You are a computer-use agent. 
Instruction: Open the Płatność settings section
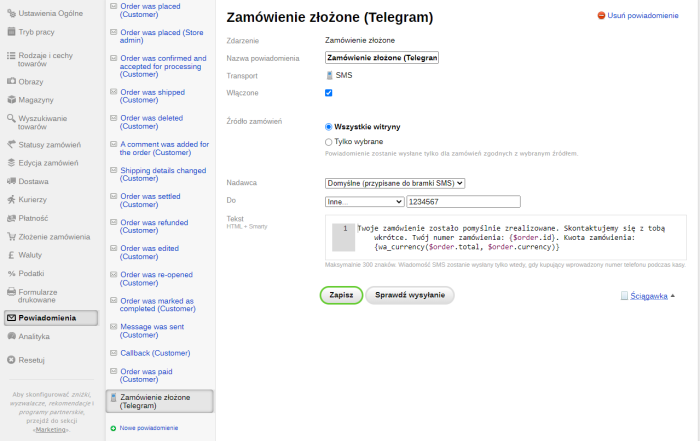point(33,218)
